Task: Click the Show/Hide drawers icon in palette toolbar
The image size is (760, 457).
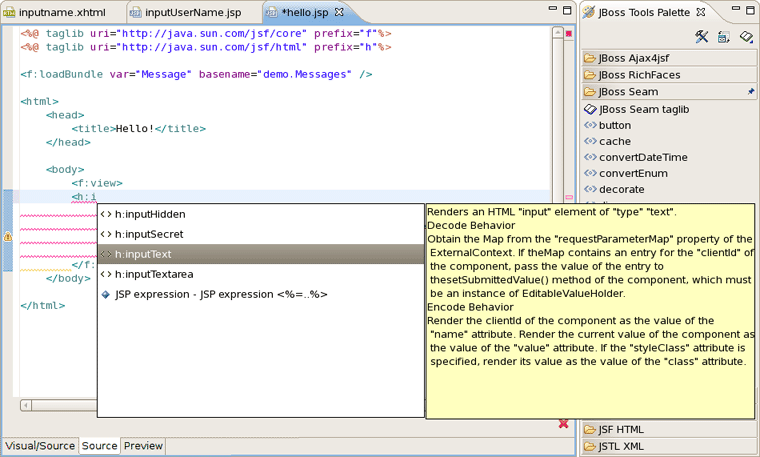Action: [x=724, y=37]
